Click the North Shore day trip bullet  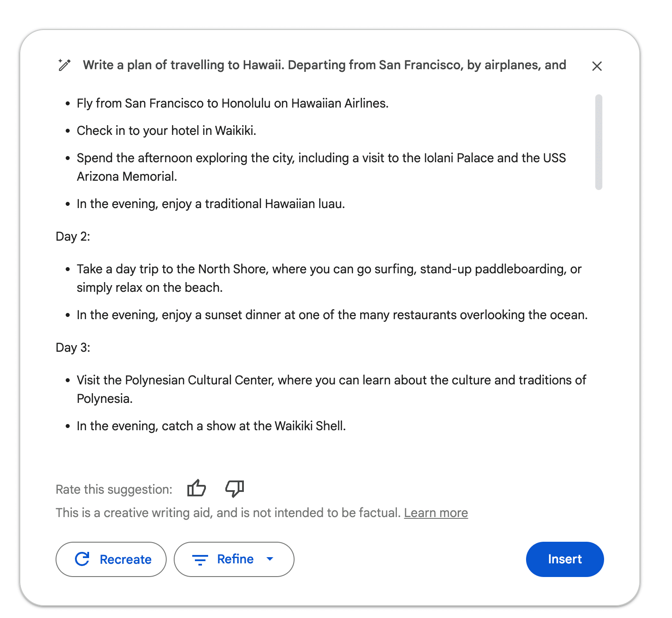pos(329,269)
